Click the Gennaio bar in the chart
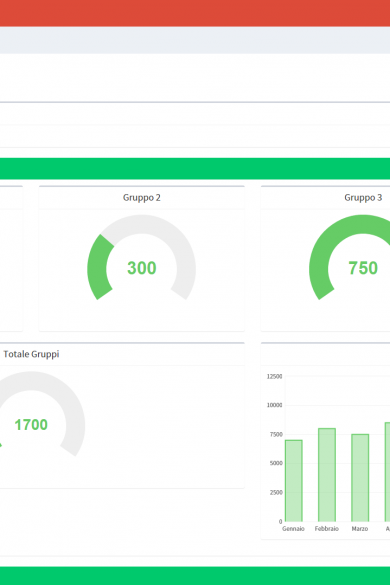Viewport: 390px width, 585px height. tap(294, 481)
